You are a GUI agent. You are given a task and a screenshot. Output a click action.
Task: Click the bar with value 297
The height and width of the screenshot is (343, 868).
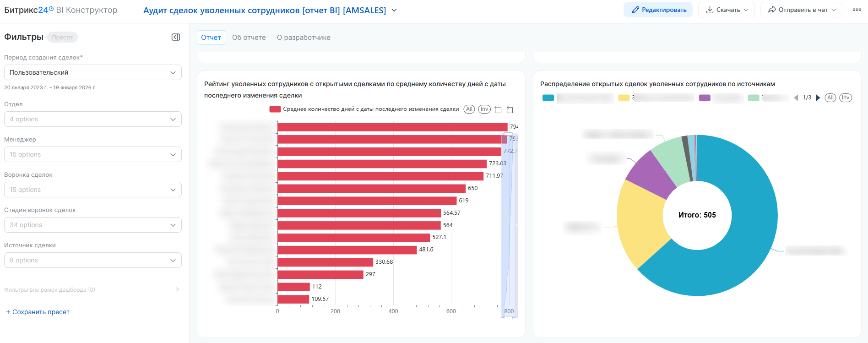(x=320, y=274)
